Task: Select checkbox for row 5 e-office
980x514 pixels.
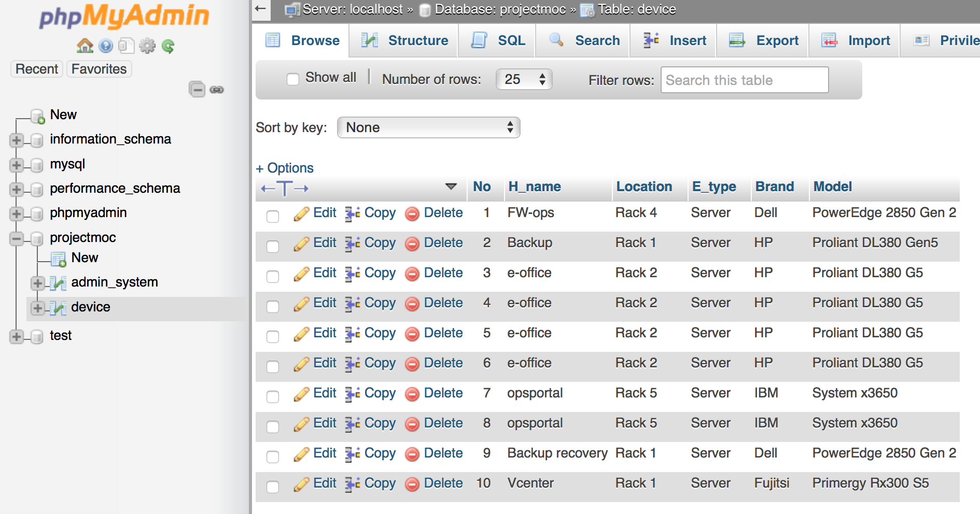Action: tap(273, 337)
